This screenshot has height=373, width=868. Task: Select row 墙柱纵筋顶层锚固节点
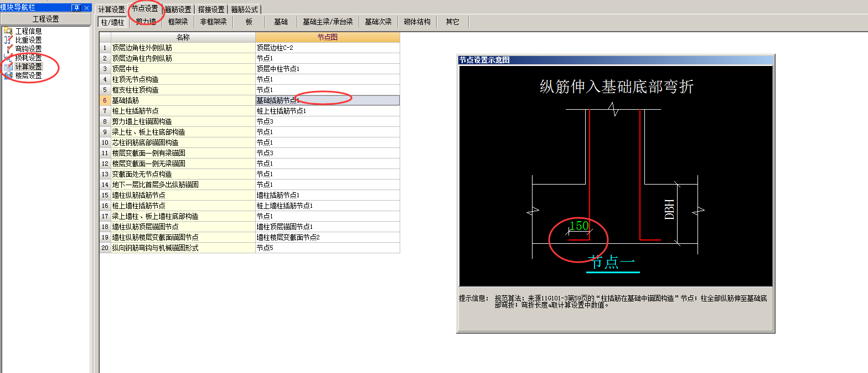[x=183, y=227]
